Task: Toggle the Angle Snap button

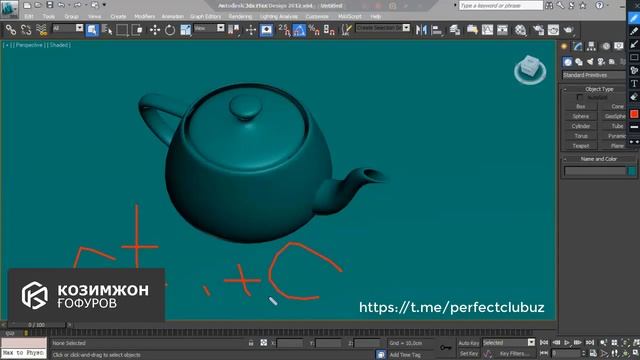Action: [x=299, y=30]
